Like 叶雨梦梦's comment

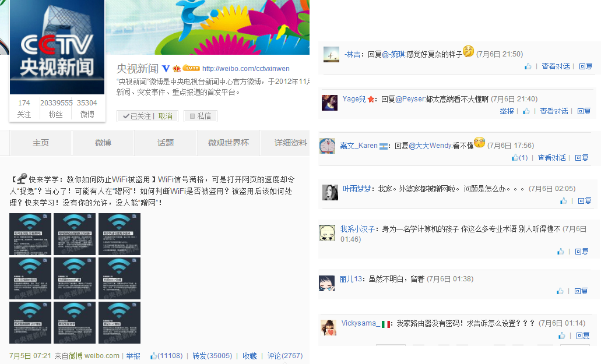(563, 200)
